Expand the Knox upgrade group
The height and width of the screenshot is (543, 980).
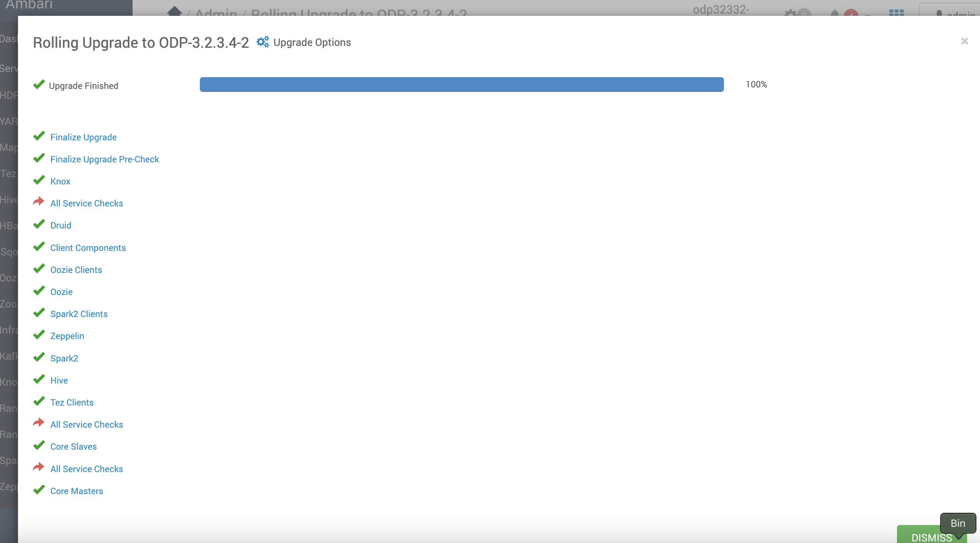(x=61, y=181)
